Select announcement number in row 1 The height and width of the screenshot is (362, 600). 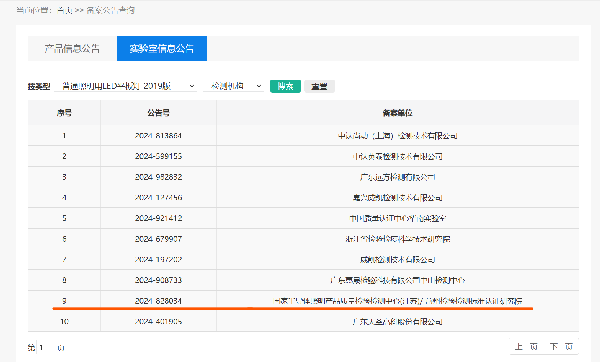pos(158,135)
